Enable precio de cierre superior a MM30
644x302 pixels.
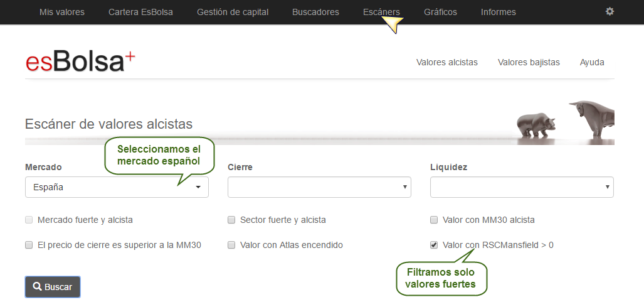[x=29, y=245]
